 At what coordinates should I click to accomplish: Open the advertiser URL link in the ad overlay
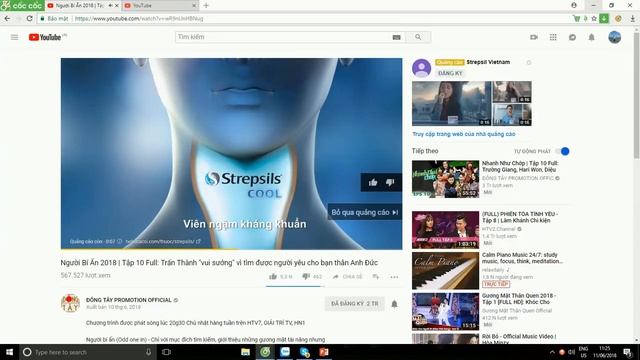click(x=163, y=241)
